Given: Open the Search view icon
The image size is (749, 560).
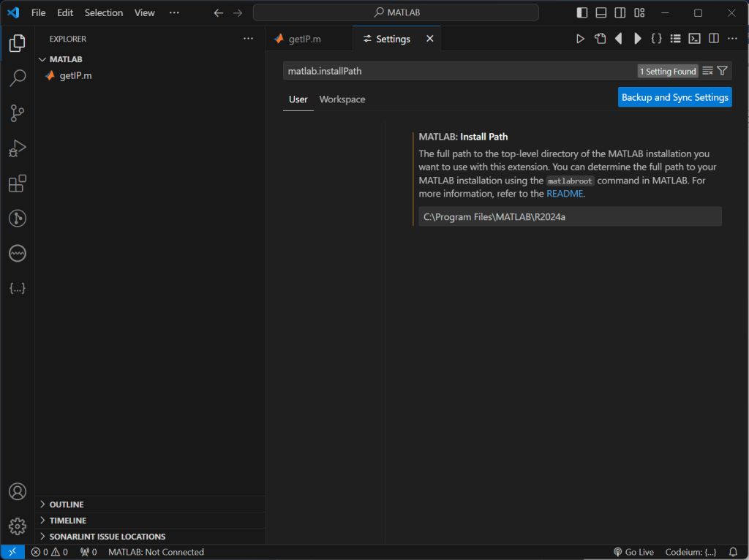Looking at the screenshot, I should pos(18,77).
